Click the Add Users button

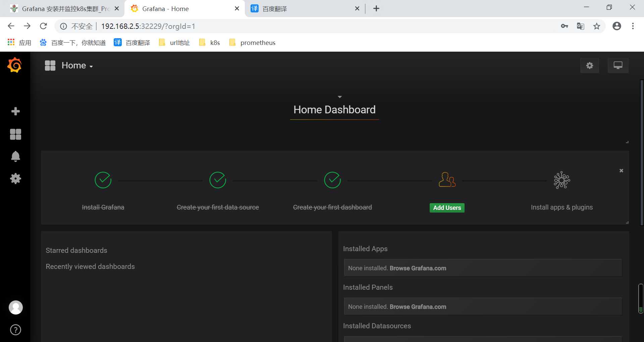coord(447,208)
